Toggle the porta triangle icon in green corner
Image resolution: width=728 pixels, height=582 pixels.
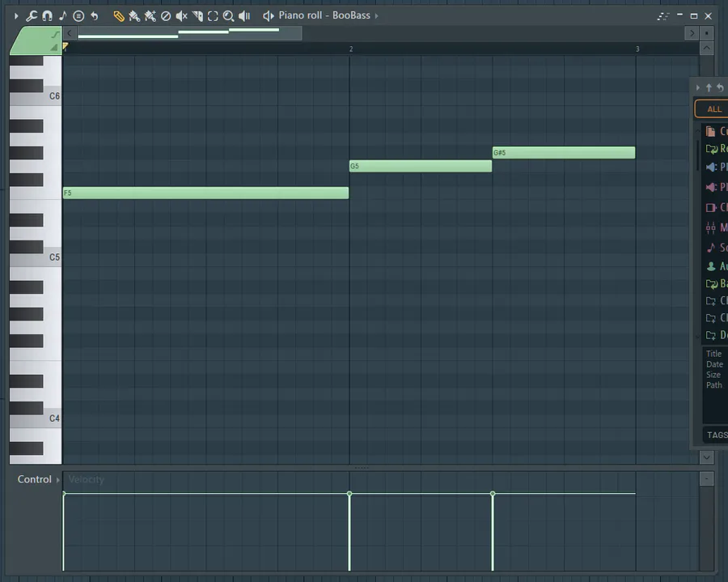[x=54, y=47]
